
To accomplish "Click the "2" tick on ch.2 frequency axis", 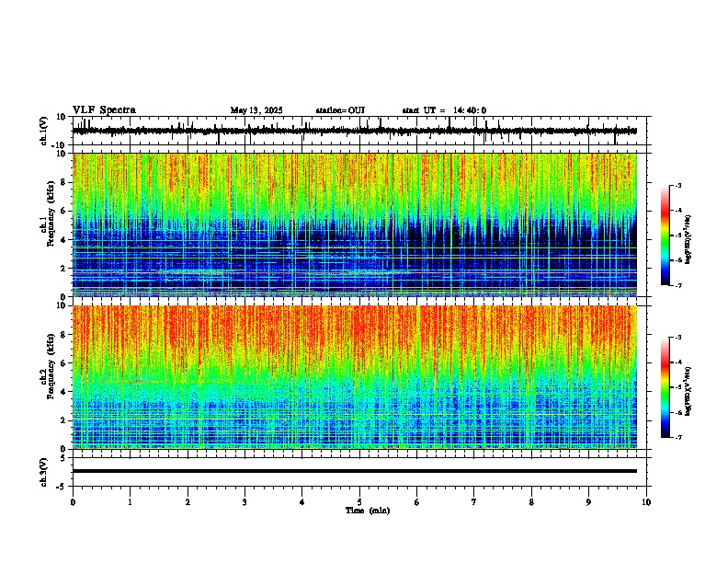I will tap(64, 420).
